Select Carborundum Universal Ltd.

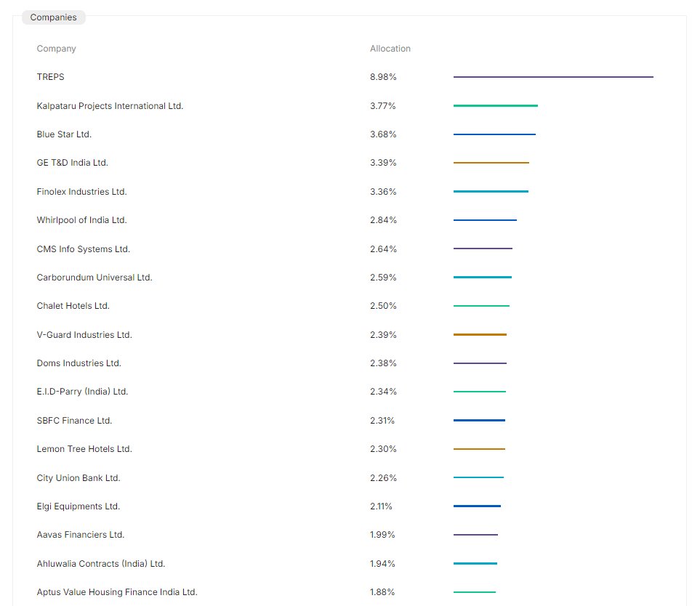[x=94, y=277]
